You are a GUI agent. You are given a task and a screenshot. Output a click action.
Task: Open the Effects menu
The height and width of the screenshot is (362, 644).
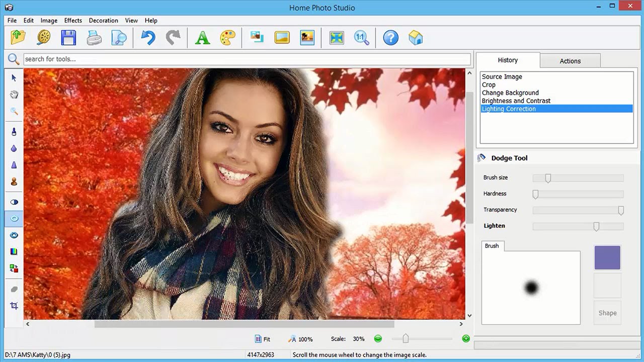click(73, 21)
